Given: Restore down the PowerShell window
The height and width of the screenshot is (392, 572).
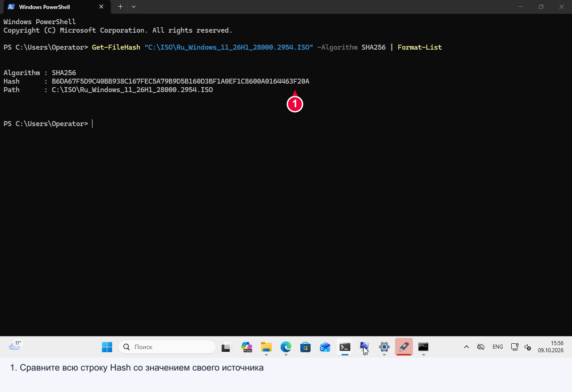Looking at the screenshot, I should coord(541,7).
